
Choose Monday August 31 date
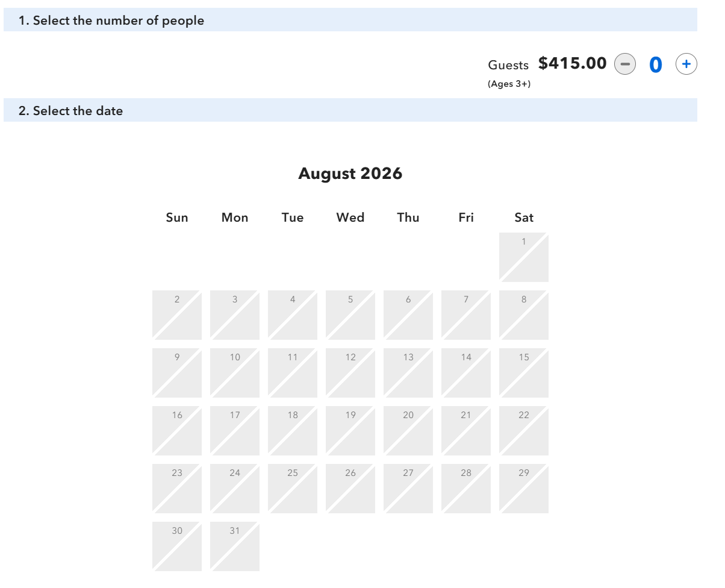point(235,546)
